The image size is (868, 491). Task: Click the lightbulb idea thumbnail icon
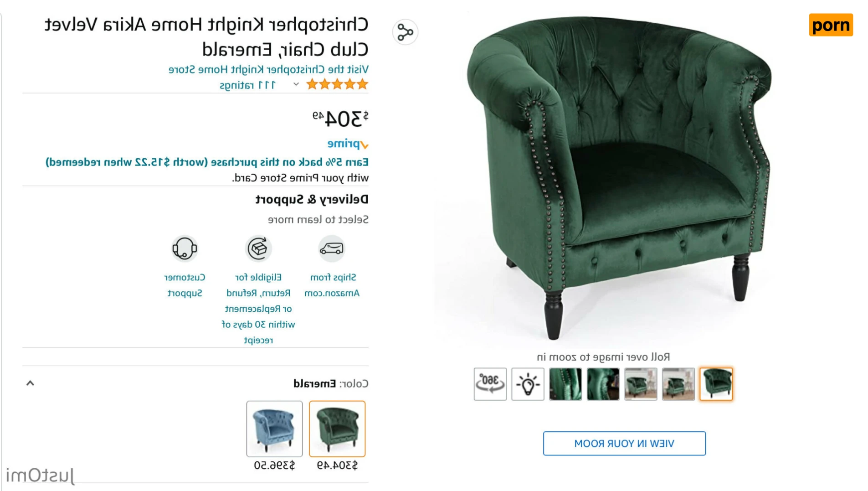click(528, 384)
